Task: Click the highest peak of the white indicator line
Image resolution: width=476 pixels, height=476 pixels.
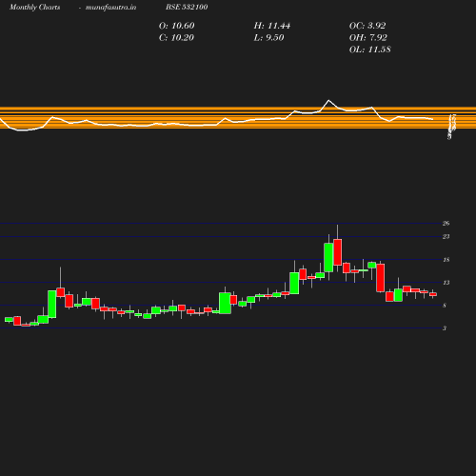Action: pos(328,100)
